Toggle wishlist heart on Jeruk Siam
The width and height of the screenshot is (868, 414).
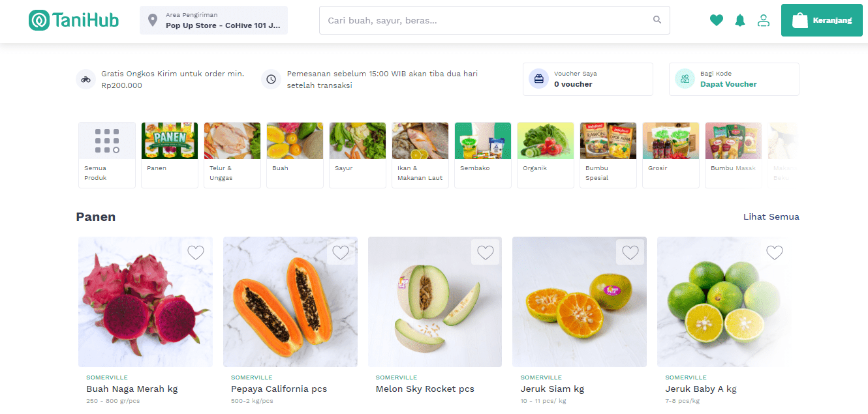[x=630, y=252]
